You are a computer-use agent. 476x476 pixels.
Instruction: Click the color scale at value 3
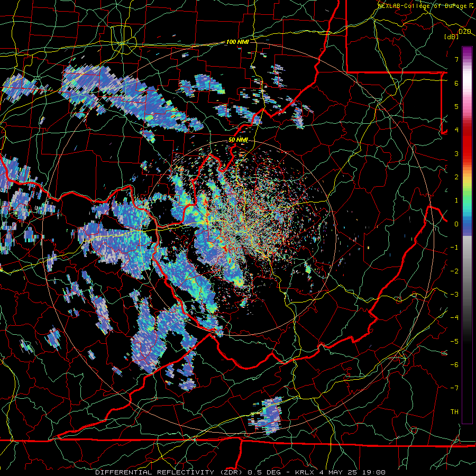pos(467,153)
